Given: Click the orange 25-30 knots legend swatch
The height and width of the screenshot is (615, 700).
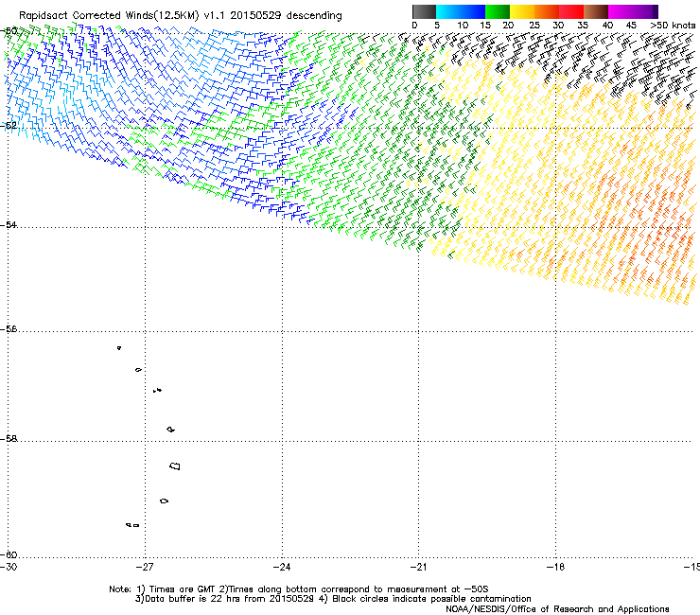Looking at the screenshot, I should [x=547, y=11].
